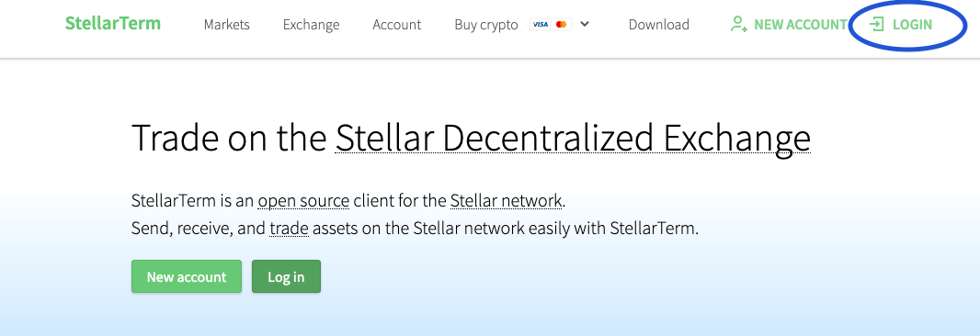Expand the Buy crypto dropdown chevron
This screenshot has width=980, height=336.
(585, 25)
